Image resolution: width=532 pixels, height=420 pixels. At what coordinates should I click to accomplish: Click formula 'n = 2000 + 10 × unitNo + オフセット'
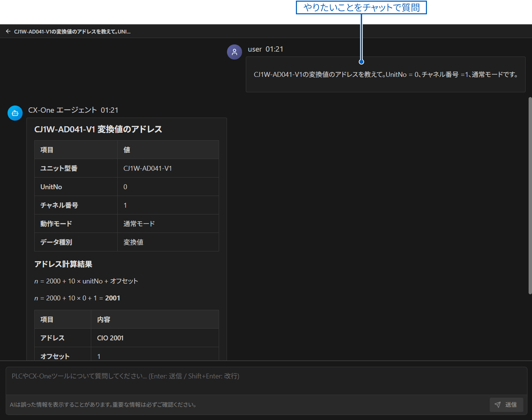(x=86, y=281)
